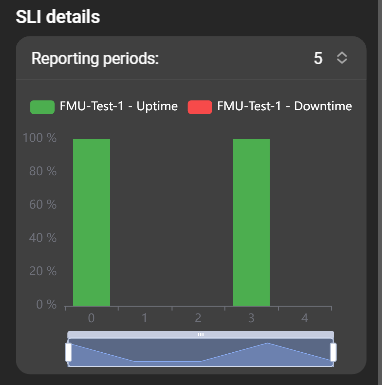Click the red Downtime legend swatch
This screenshot has height=385, width=382.
click(200, 107)
